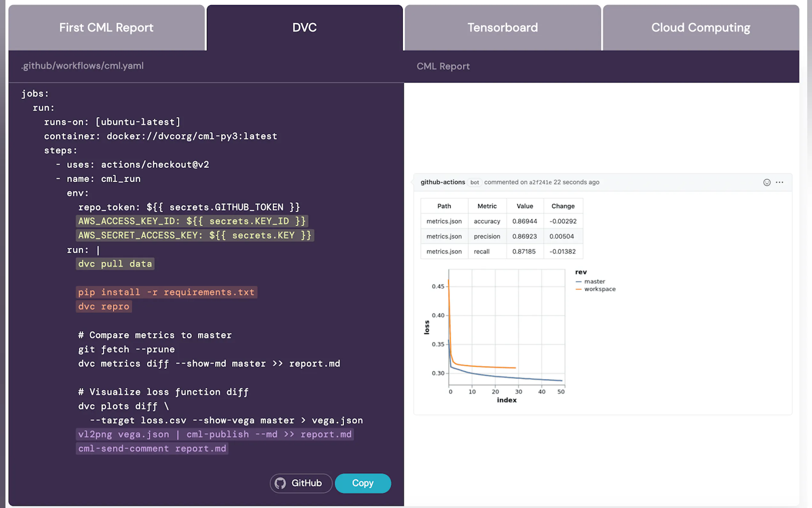Click the AWS_ACCESS_KEY_ID highlighted line

point(192,221)
